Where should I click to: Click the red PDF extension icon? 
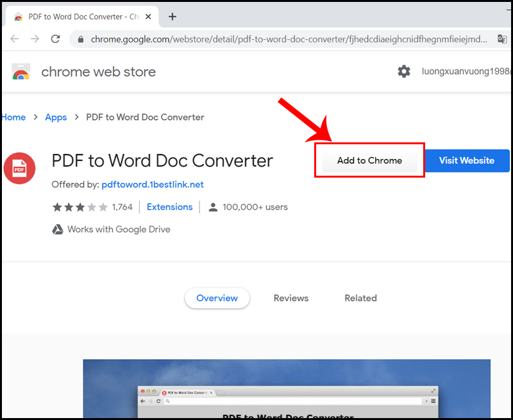point(19,169)
